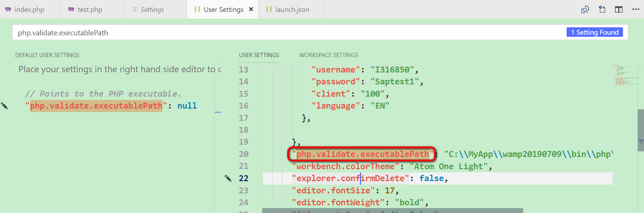
Task: Click the "client" key on line 15
Action: [x=331, y=94]
